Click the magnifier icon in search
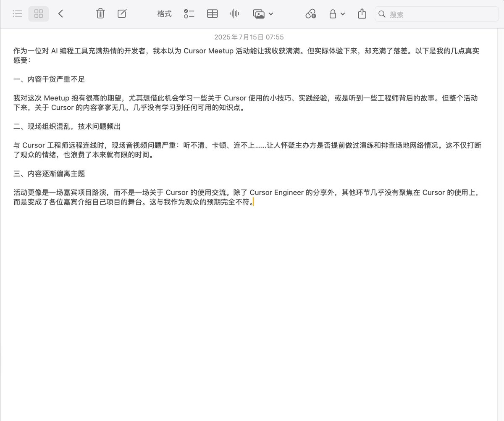This screenshot has height=421, width=504. pos(382,14)
